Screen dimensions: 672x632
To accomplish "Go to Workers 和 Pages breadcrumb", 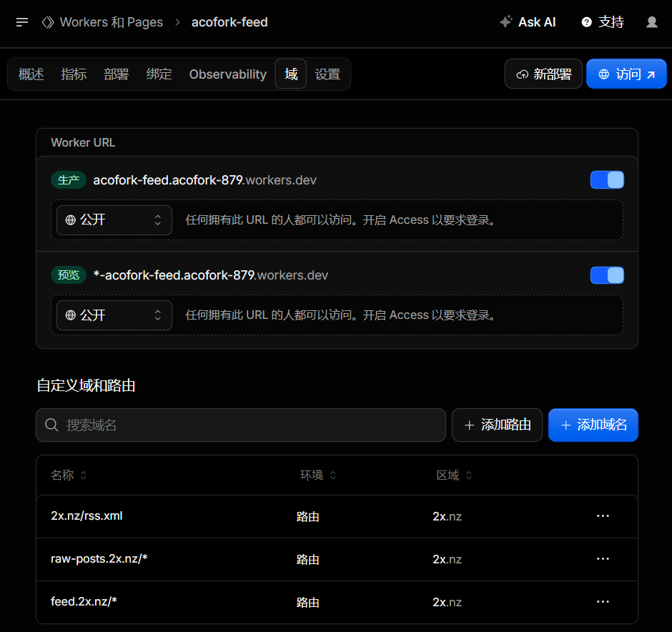I will (112, 22).
